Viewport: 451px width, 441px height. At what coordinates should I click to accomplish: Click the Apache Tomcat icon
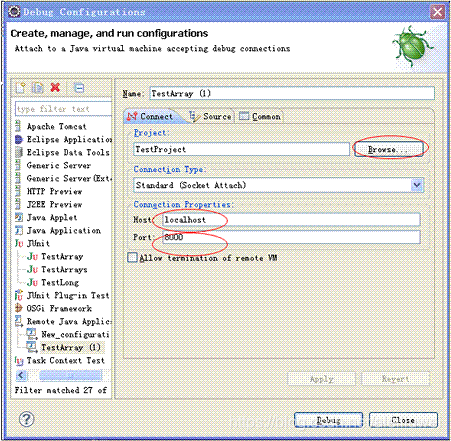pyautogui.click(x=18, y=126)
